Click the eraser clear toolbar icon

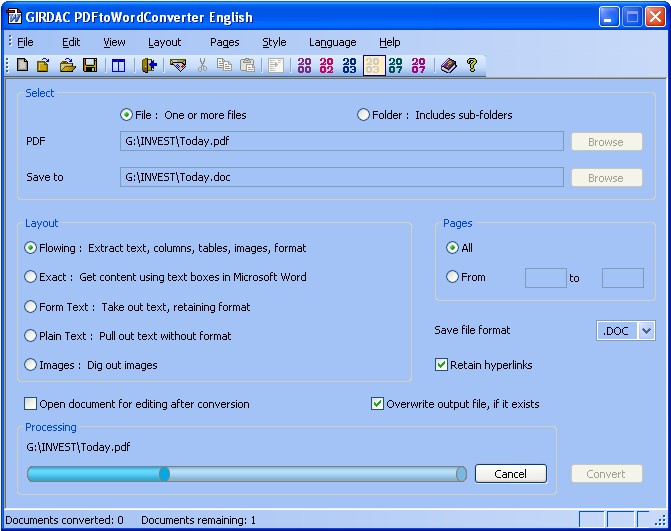point(178,65)
